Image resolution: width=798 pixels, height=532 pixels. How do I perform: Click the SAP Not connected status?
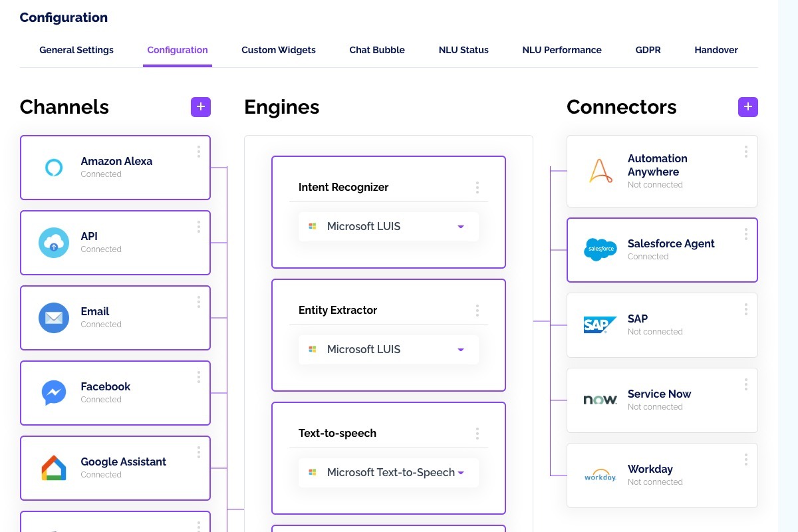click(655, 332)
